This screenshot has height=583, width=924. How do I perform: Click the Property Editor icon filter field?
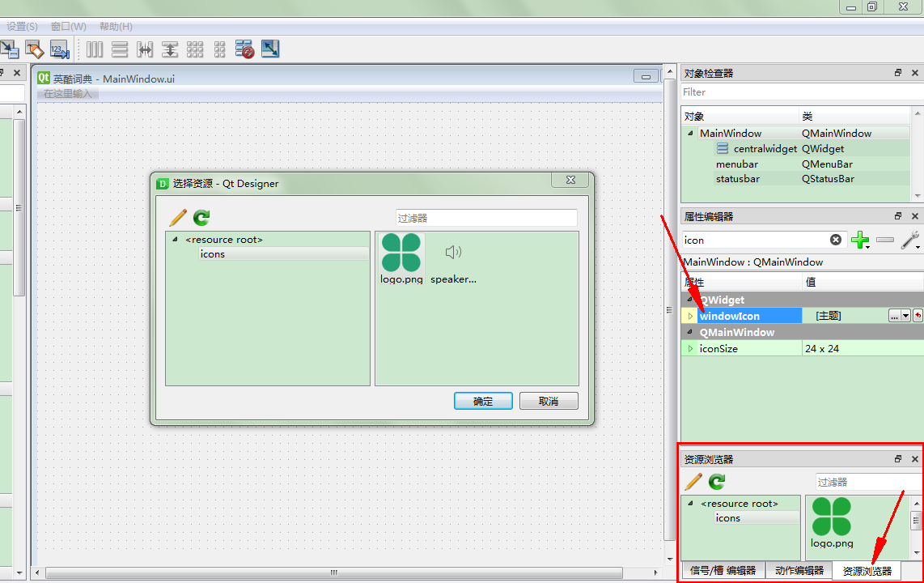click(x=756, y=240)
